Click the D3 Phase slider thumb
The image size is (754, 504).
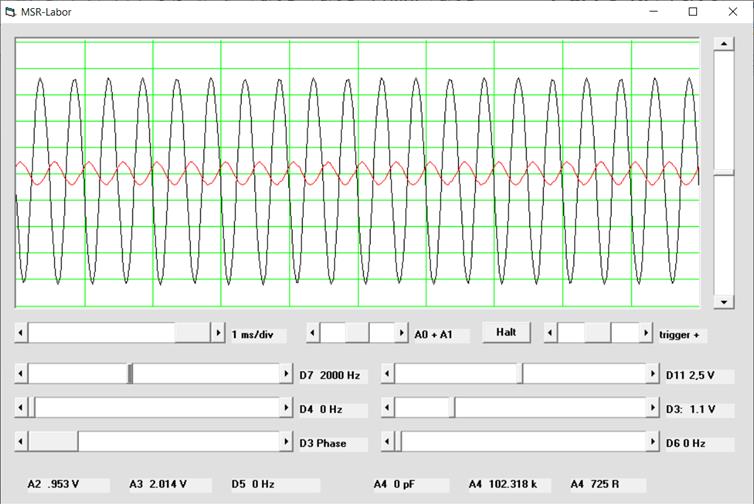(53, 442)
